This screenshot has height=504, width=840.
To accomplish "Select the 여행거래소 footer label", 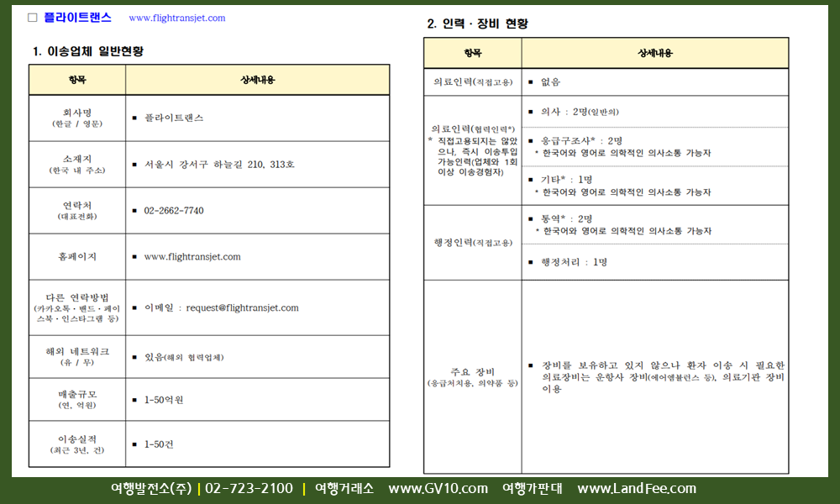I will coord(344,489).
